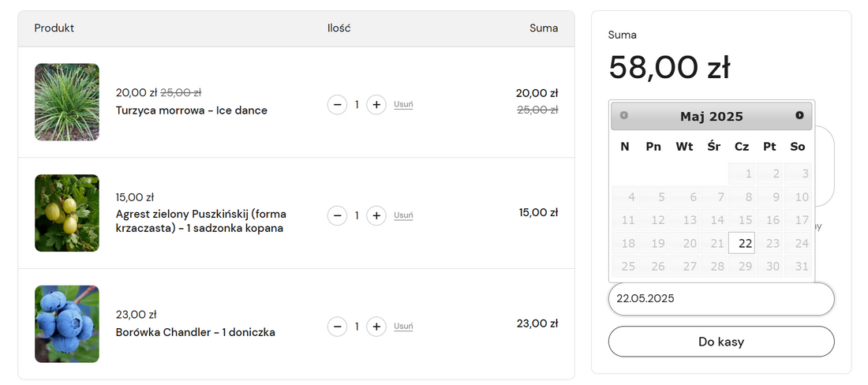
Task: Open the Borówka Chandler - 1 doniczka product name
Action: tap(195, 332)
